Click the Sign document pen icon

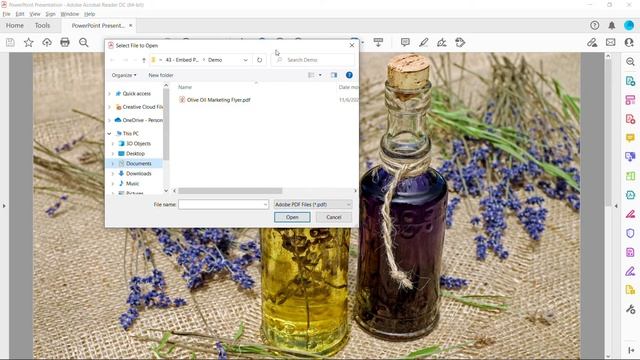tap(442, 42)
